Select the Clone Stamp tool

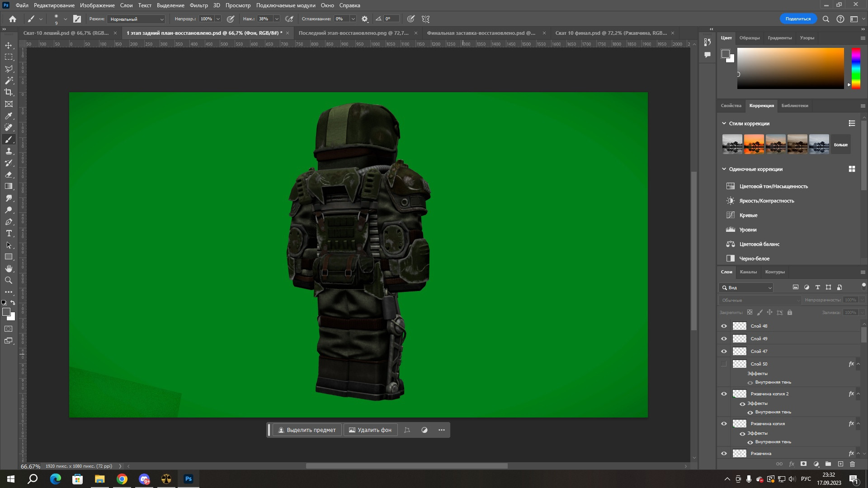(x=9, y=151)
